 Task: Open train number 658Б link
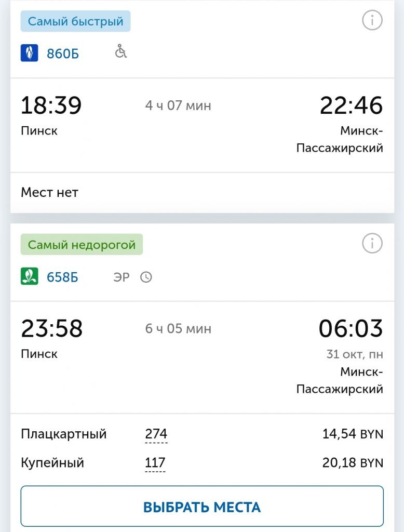click(x=62, y=277)
